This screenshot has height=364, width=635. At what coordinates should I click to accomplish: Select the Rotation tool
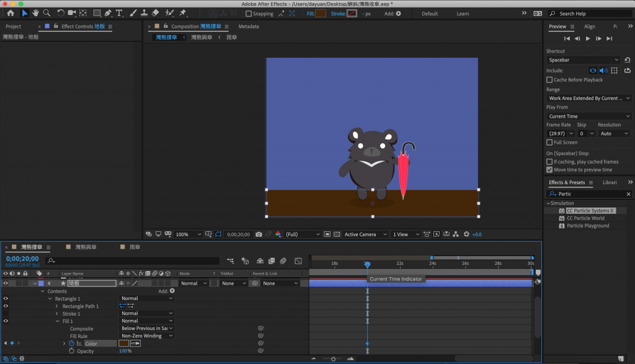pyautogui.click(x=60, y=14)
